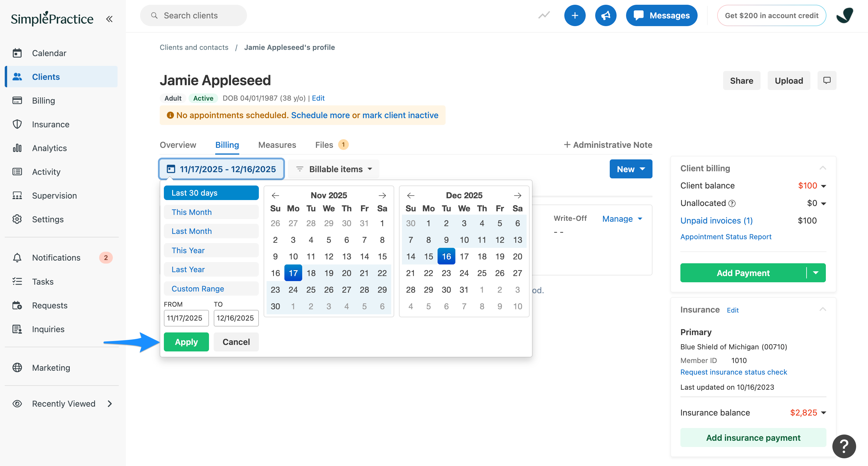Switch to the Files tab
Viewport: 868px width, 466px height.
(332, 145)
